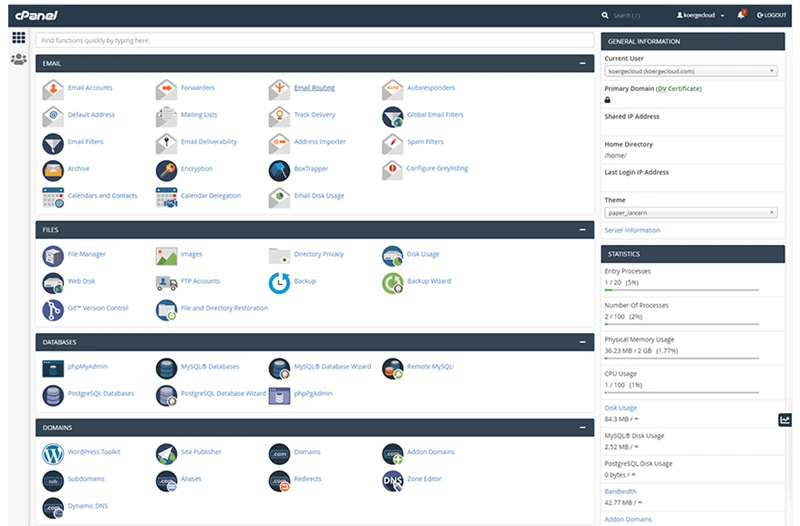Open the Calendars and Contacts icon
The width and height of the screenshot is (800, 526).
[53, 197]
